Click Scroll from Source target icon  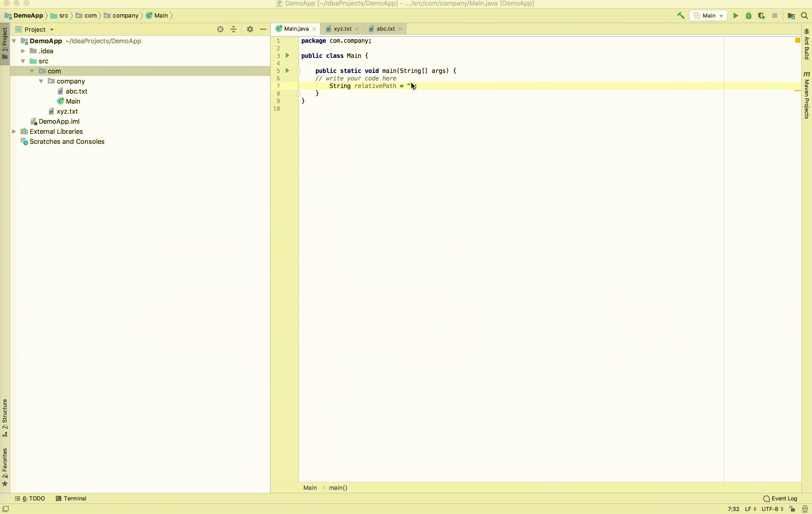coord(220,29)
